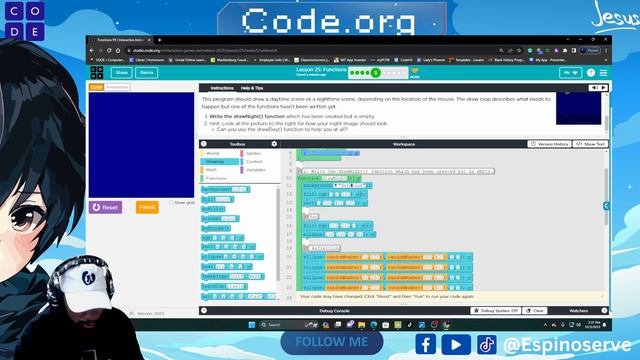Expand the Watchers panel arrow
Image resolution: width=640 pixels, height=360 pixels.
click(x=604, y=311)
